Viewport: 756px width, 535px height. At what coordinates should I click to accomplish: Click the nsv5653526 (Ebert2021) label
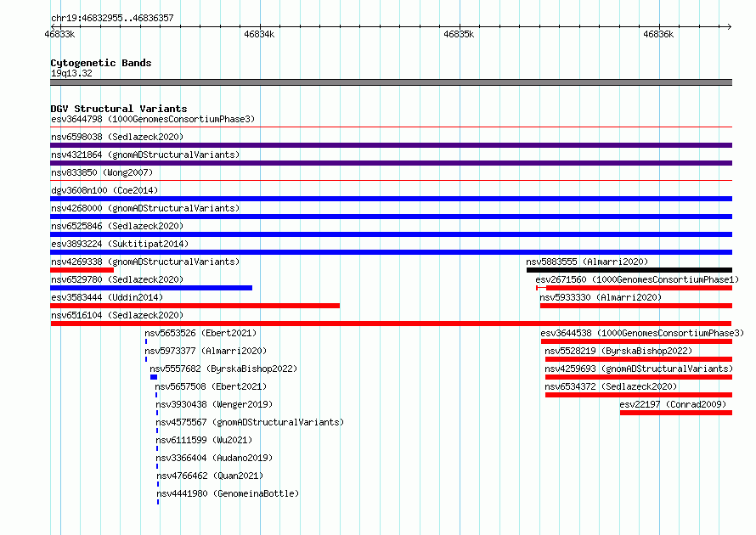click(200, 333)
